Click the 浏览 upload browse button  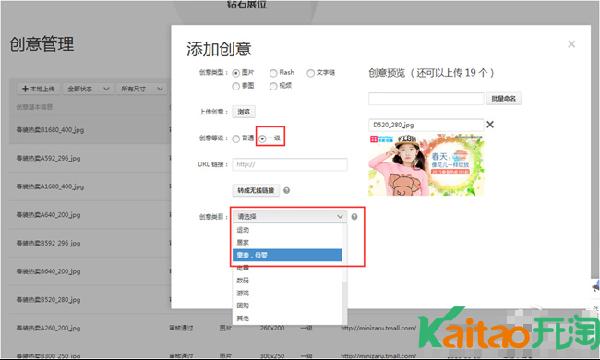(x=244, y=112)
